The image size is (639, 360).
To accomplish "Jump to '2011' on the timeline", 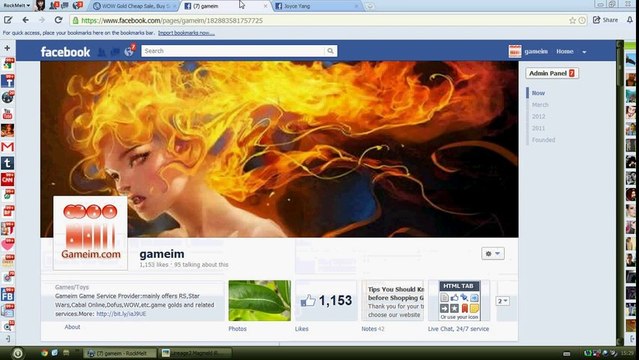I will pyautogui.click(x=538, y=128).
